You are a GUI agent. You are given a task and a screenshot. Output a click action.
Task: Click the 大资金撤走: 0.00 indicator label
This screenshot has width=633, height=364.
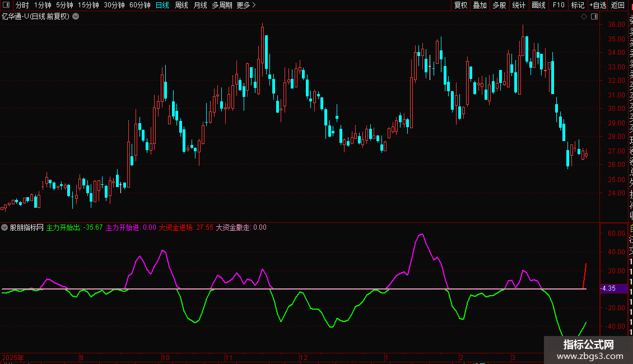pos(241,227)
